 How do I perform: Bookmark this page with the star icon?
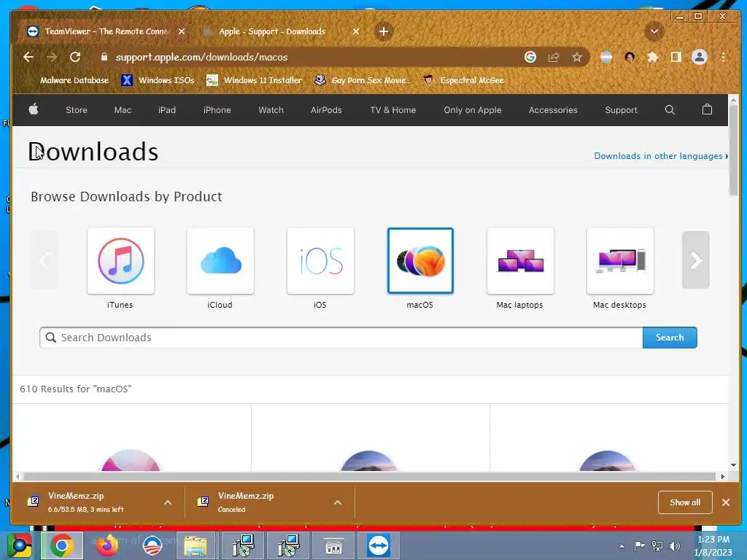(577, 57)
